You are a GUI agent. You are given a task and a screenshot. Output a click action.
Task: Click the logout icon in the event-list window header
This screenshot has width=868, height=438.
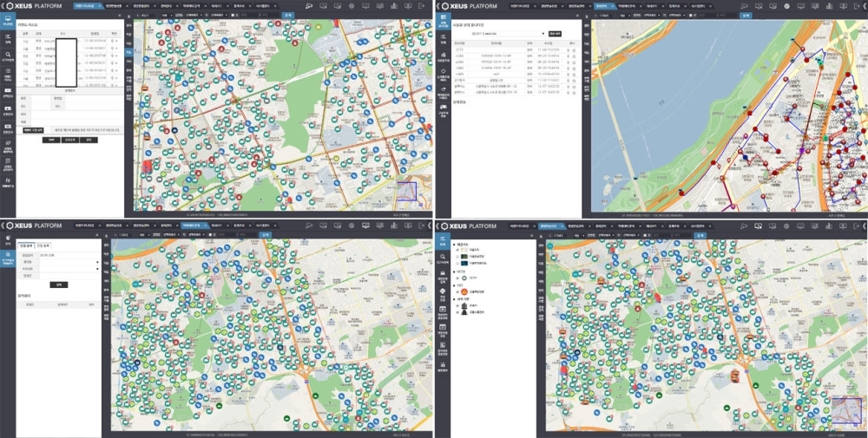pyautogui.click(x=424, y=6)
